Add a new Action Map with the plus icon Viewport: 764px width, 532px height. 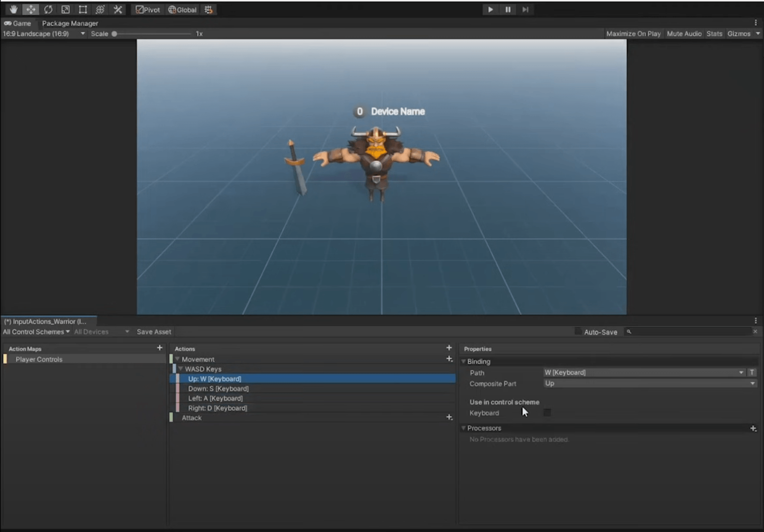(x=159, y=348)
